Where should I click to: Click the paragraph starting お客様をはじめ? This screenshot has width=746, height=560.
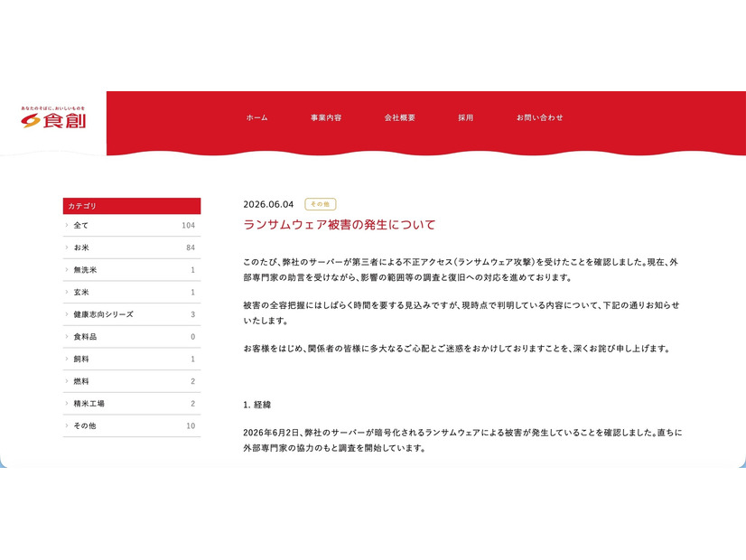tap(457, 349)
